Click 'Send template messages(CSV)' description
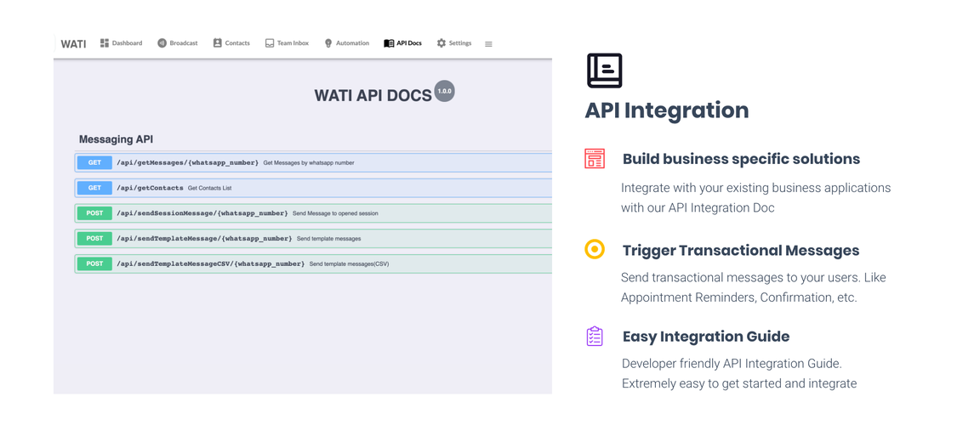 350,264
